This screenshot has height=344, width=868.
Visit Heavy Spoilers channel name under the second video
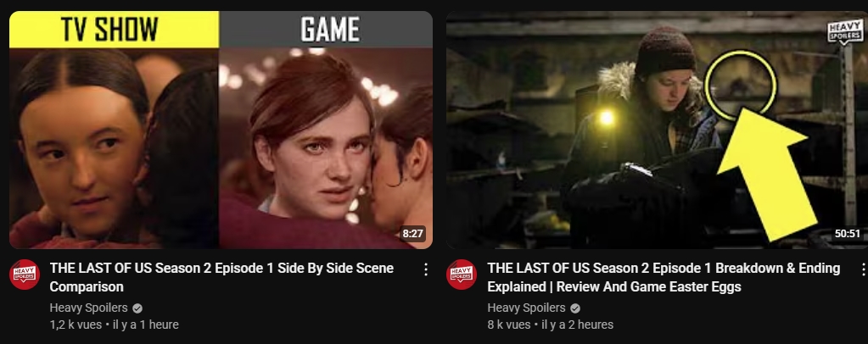[526, 308]
